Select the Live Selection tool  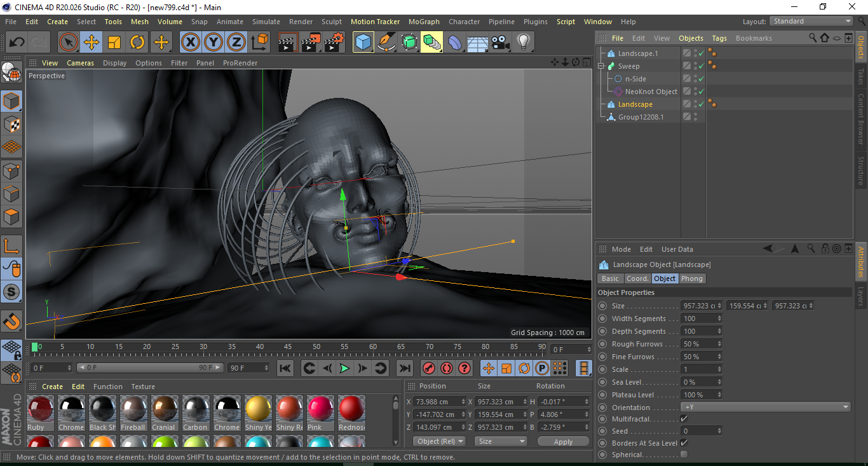(69, 43)
